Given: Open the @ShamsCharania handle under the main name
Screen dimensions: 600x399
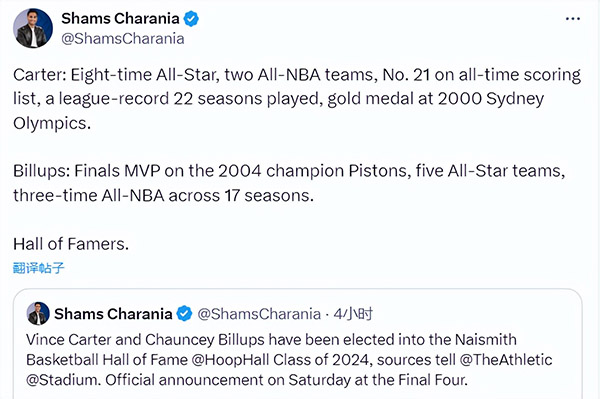Looking at the screenshot, I should coord(123,39).
